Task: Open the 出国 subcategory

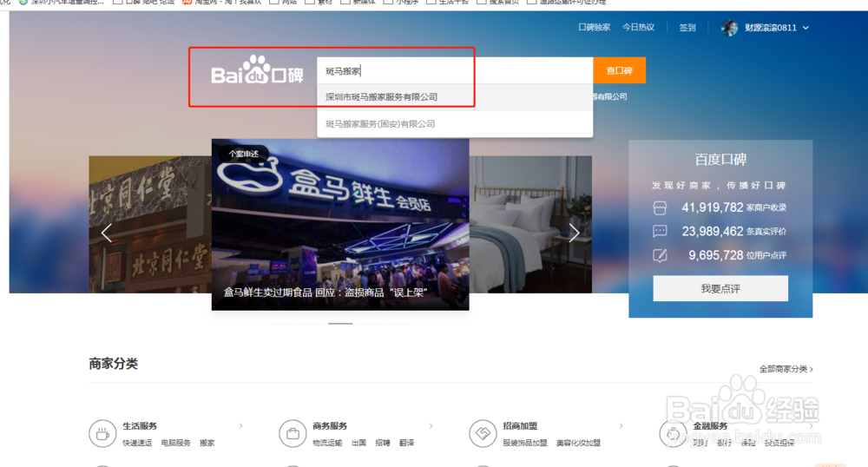Action: pyautogui.click(x=358, y=443)
